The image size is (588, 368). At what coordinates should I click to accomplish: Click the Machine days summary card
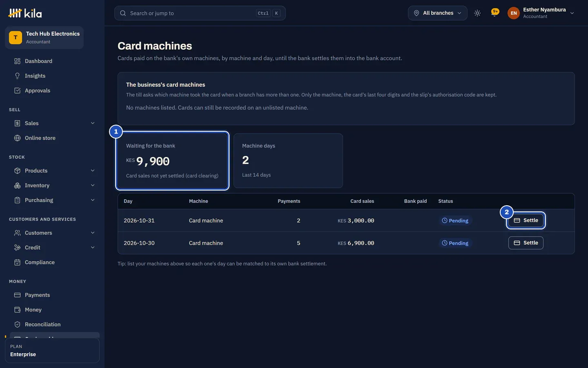[288, 161]
